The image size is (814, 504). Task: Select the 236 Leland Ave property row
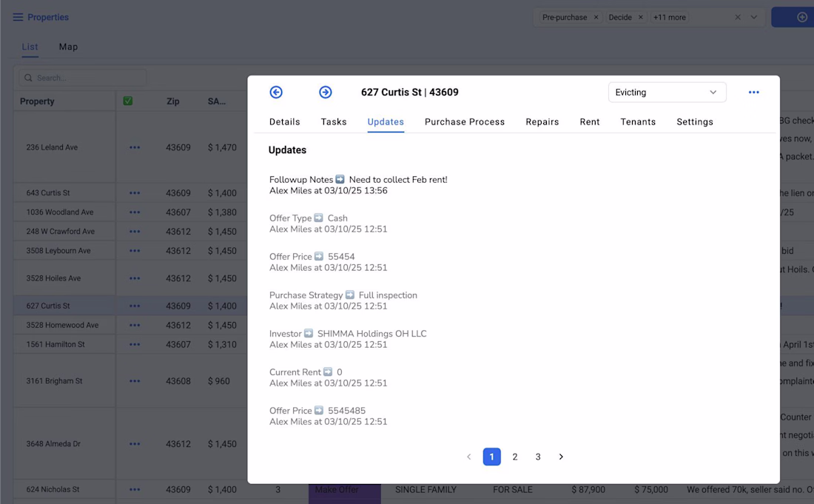(52, 147)
